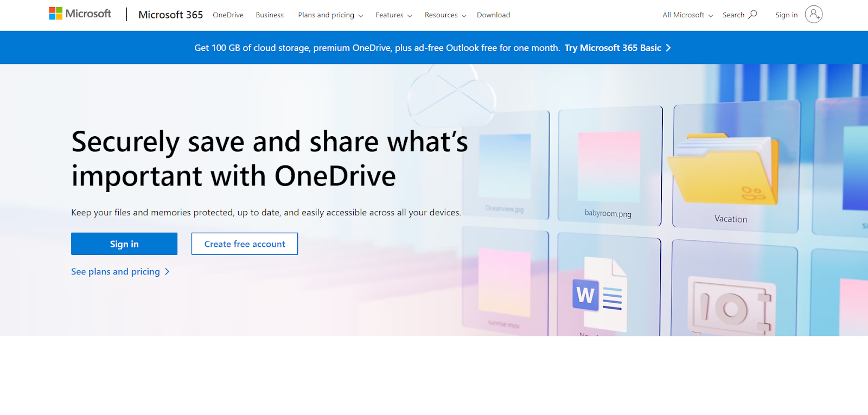The height and width of the screenshot is (415, 868).
Task: Follow See plans and pricing link
Action: pos(120,272)
